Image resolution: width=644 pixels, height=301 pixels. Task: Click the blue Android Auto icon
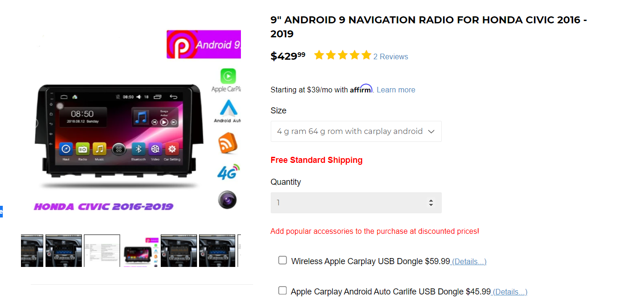[228, 108]
